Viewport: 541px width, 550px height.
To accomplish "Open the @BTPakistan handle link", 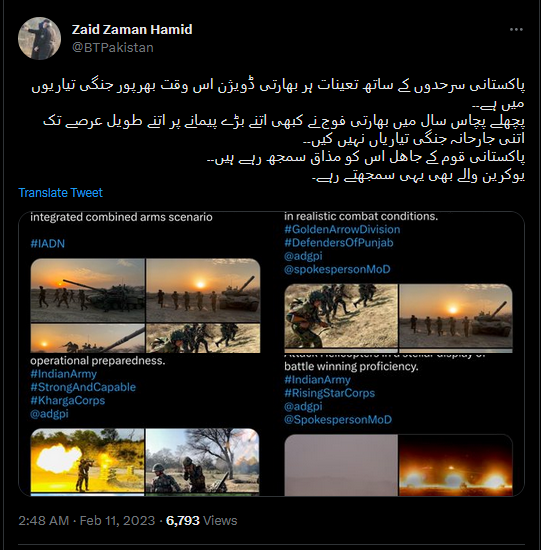I will pyautogui.click(x=113, y=47).
